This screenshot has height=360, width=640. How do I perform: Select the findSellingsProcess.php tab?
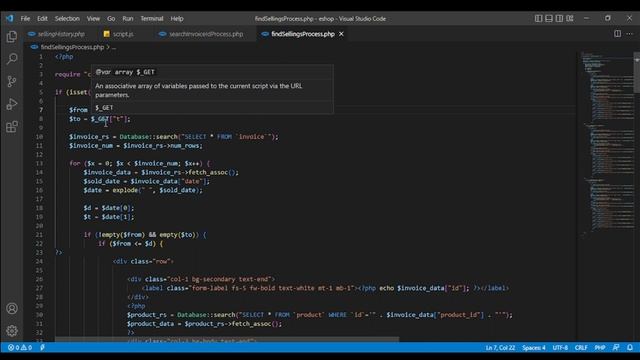[x=303, y=34]
